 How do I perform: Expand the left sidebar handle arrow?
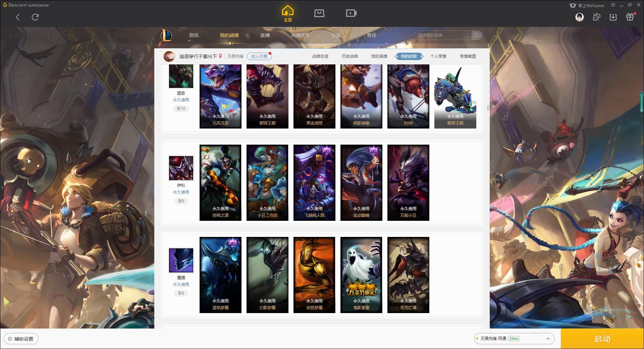2,187
